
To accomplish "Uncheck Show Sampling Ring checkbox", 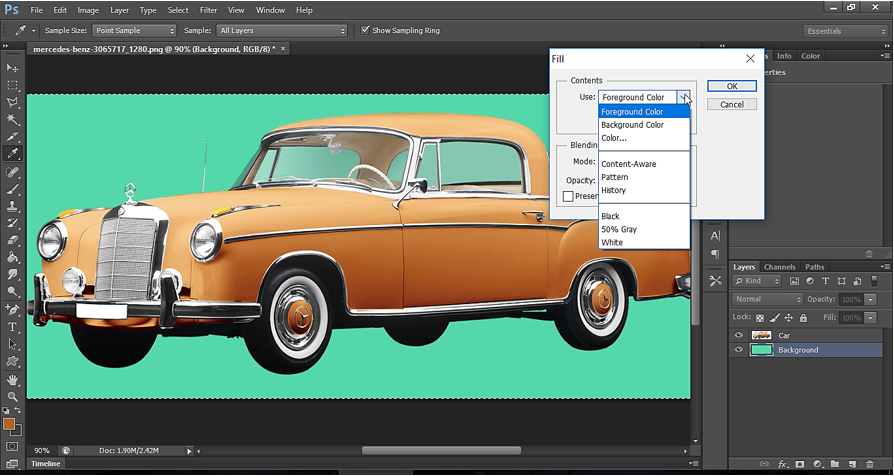I will [x=365, y=30].
